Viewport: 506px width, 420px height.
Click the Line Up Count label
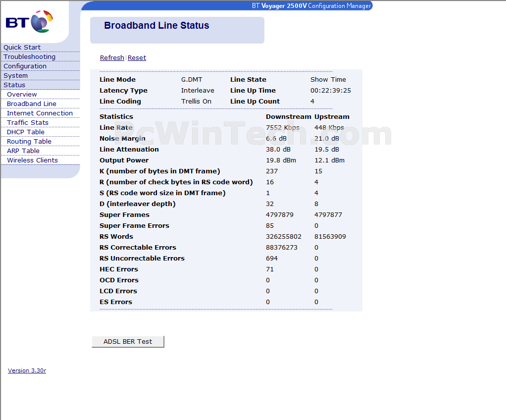(x=255, y=102)
